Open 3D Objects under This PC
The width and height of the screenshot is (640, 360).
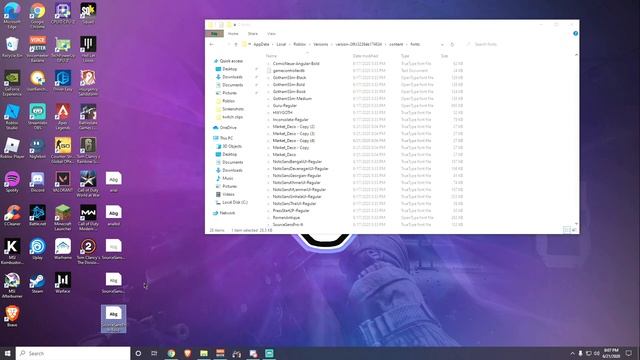click(x=232, y=146)
